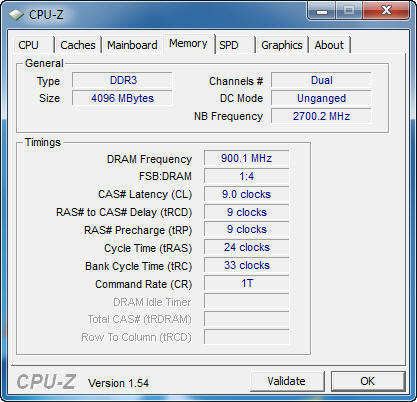417x402 pixels.
Task: Click the RAS# Precharge 9 clocks value
Action: click(x=247, y=230)
